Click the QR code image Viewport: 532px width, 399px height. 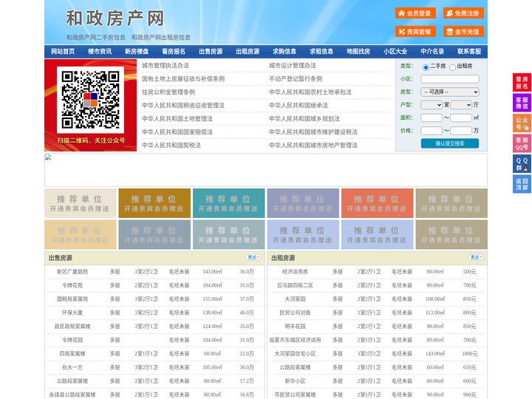coord(90,100)
